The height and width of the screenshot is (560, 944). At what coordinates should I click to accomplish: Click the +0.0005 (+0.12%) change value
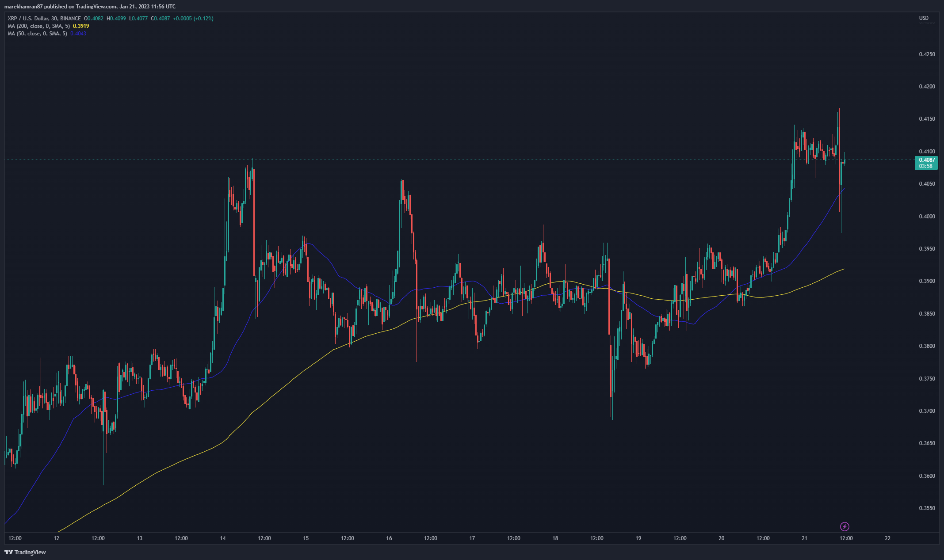[193, 19]
